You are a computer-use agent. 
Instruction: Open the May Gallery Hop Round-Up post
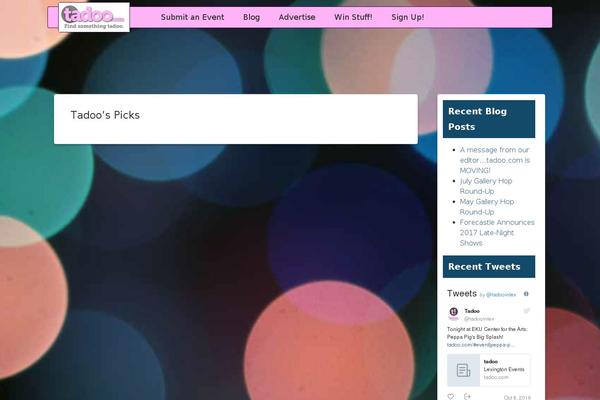point(487,206)
